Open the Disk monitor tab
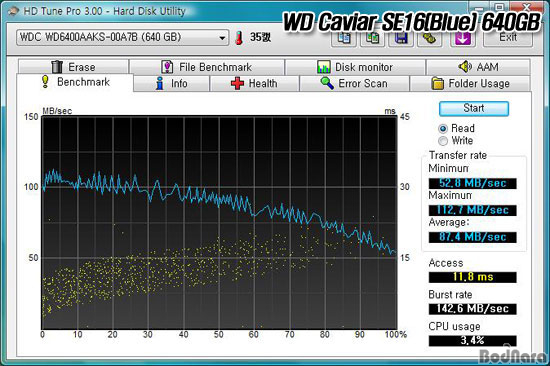 pyautogui.click(x=355, y=67)
